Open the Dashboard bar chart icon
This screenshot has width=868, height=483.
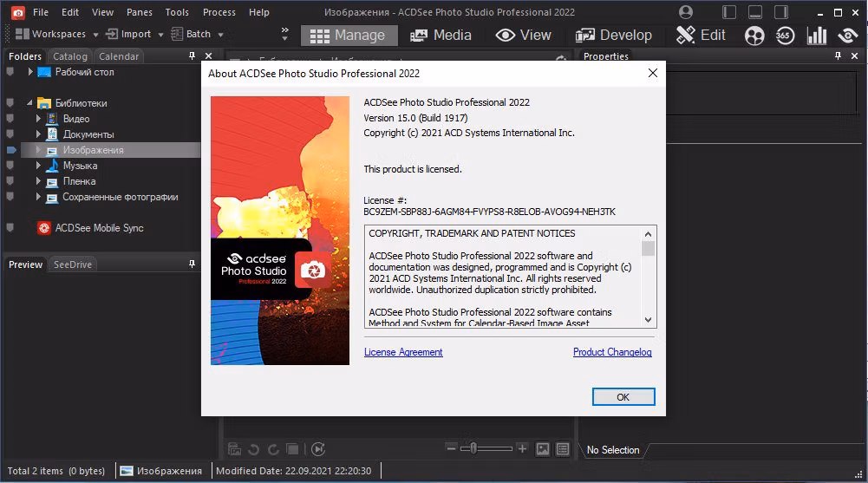point(817,36)
